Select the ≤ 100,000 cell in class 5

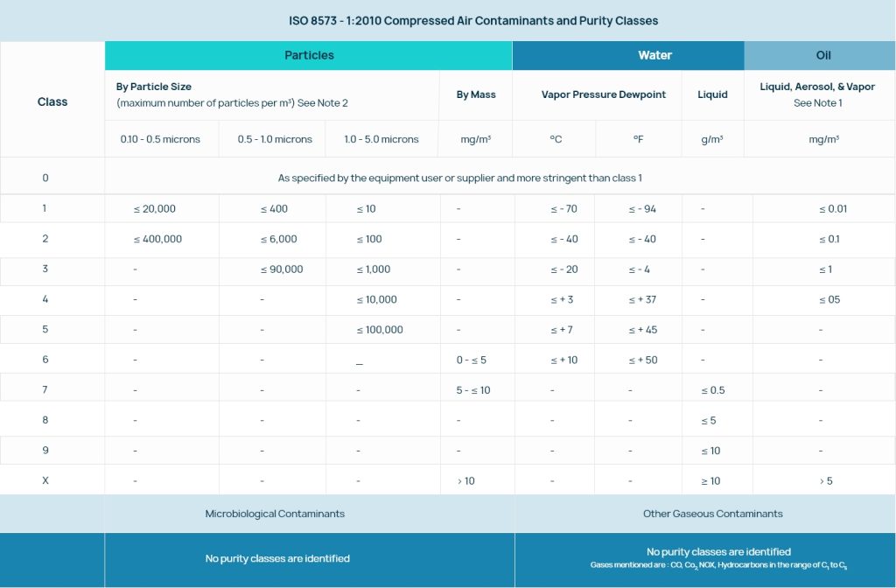(380, 330)
